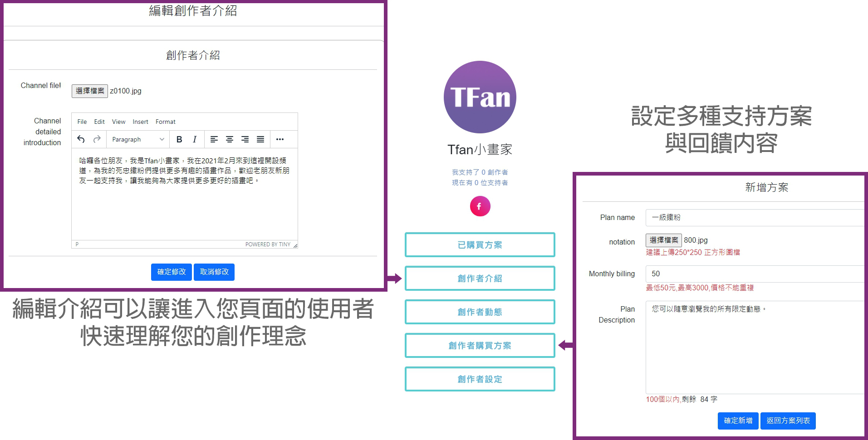Center align text in the editor
Viewport: 868px width, 440px height.
coord(230,139)
